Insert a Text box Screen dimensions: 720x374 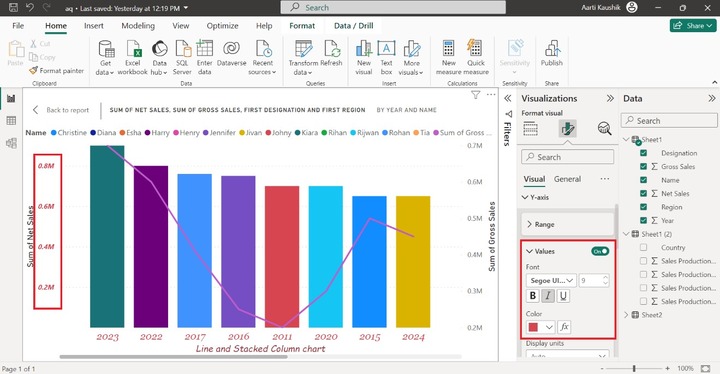[386, 57]
